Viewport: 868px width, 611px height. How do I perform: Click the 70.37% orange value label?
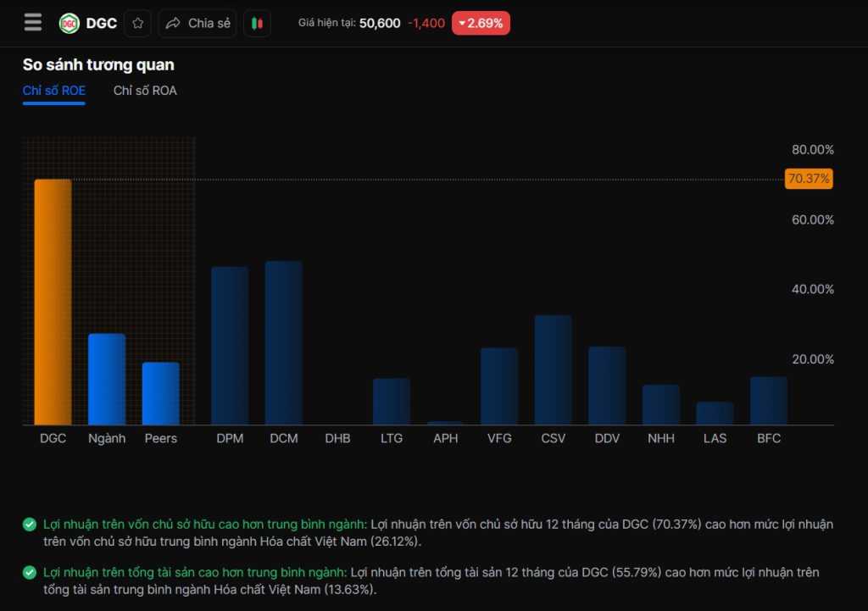pyautogui.click(x=809, y=179)
